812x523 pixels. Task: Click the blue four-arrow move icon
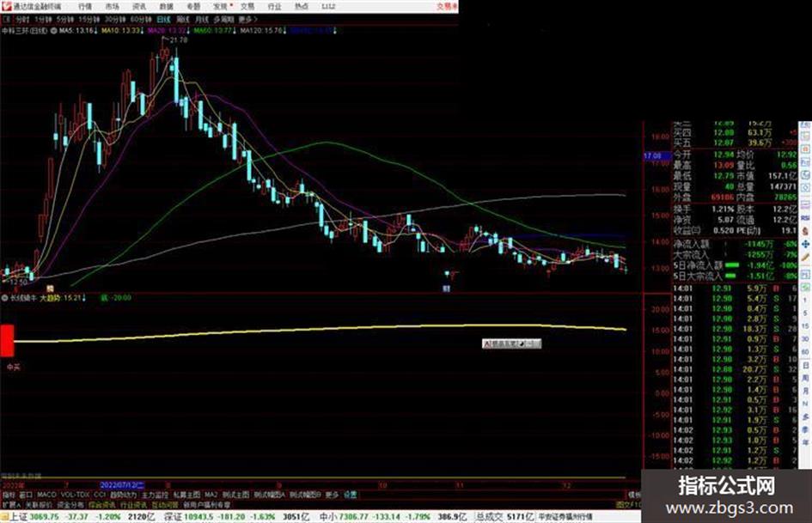(805, 245)
